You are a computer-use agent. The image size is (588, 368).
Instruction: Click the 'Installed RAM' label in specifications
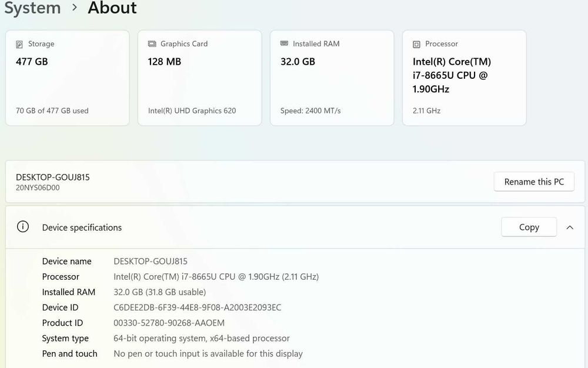point(69,292)
